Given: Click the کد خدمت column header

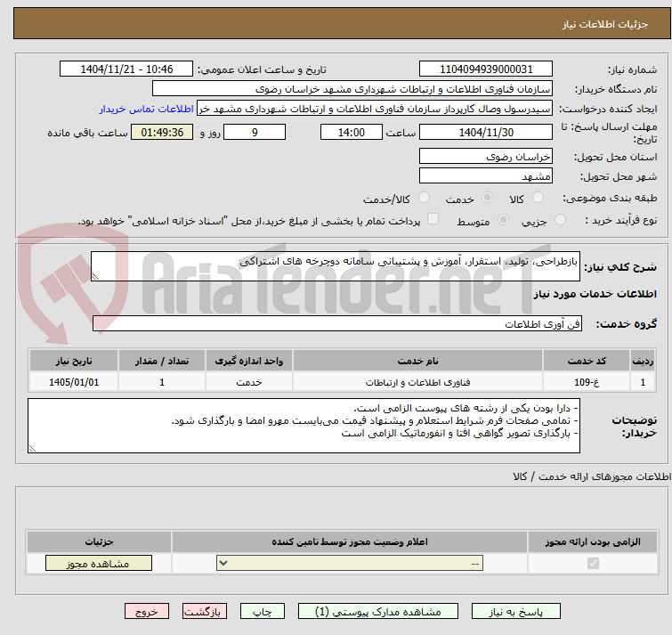Looking at the screenshot, I should (587, 361).
